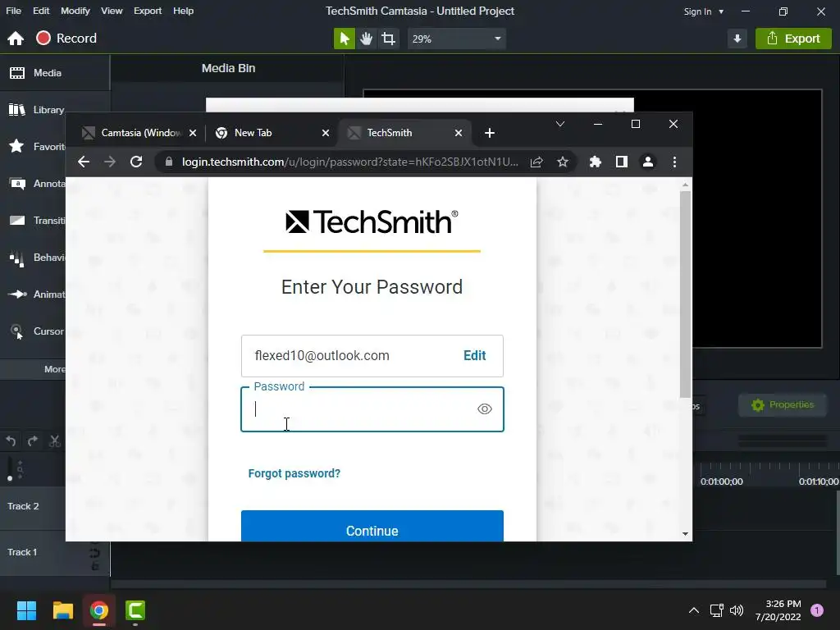This screenshot has height=630, width=840.
Task: Click the timeline at 0:01:00;00 marker
Action: coord(721,482)
